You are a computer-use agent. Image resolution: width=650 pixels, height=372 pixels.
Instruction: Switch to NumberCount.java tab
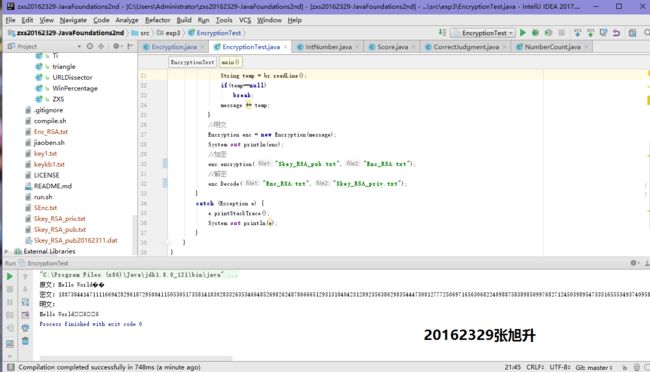click(x=552, y=47)
